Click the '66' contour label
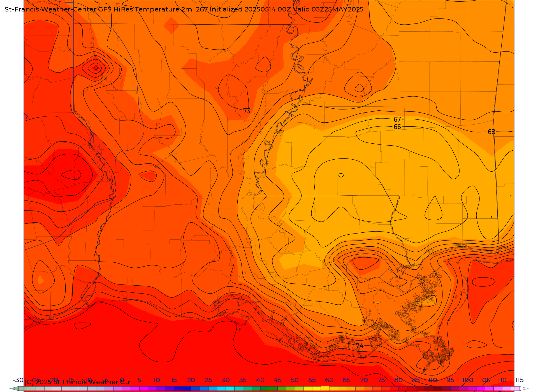Viewport: 538px width, 392px height. (x=397, y=127)
